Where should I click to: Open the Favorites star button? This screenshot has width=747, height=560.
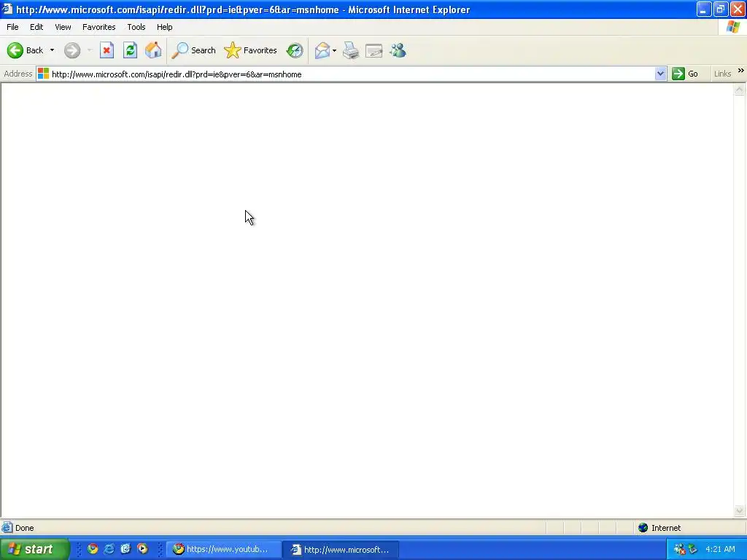pos(251,50)
